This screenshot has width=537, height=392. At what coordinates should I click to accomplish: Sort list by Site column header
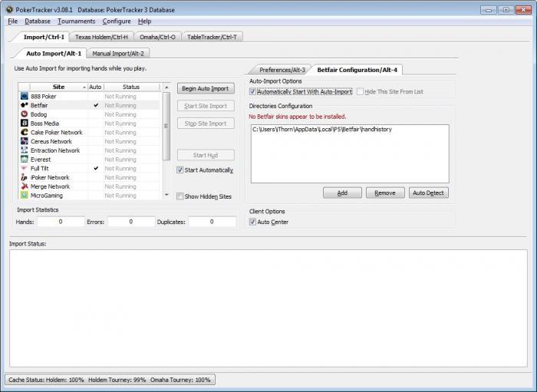click(58, 87)
